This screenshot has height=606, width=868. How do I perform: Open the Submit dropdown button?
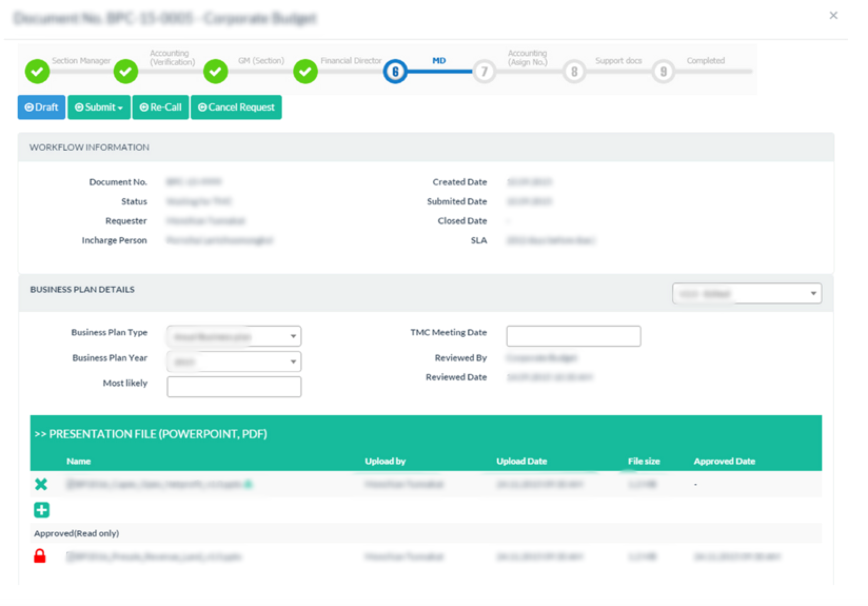(99, 107)
